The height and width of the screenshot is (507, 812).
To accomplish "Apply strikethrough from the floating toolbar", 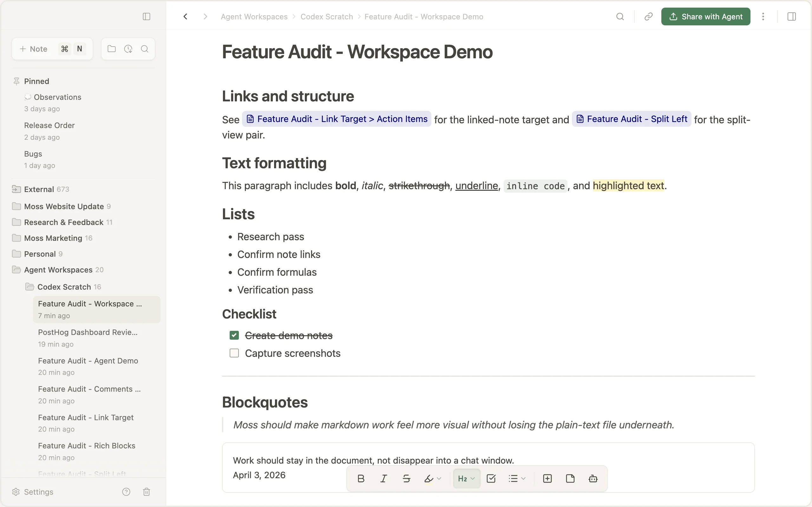I will (x=406, y=478).
